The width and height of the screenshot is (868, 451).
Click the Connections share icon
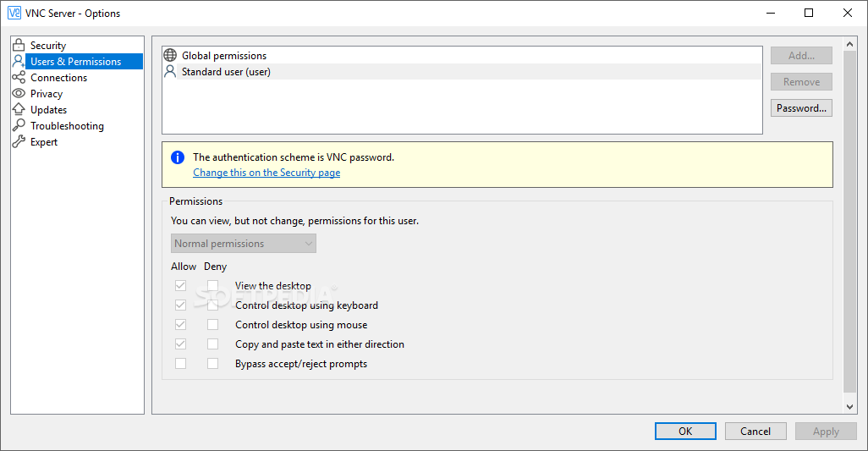click(x=19, y=78)
